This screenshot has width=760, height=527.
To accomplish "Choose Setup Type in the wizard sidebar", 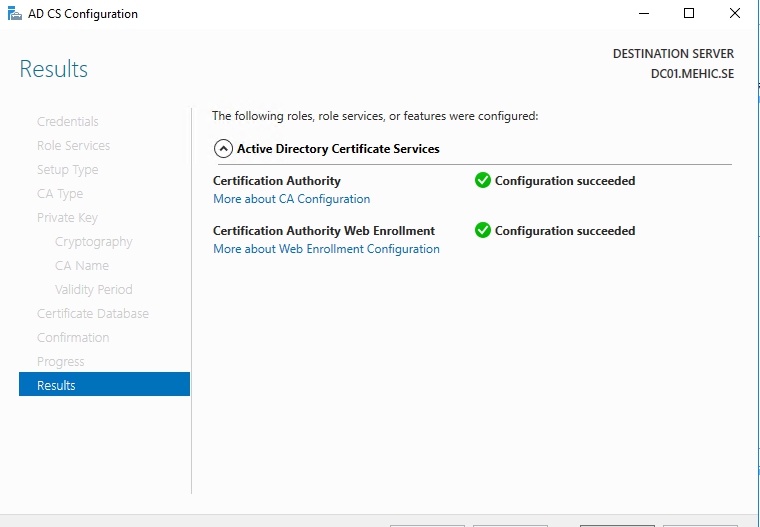I will pyautogui.click(x=67, y=170).
